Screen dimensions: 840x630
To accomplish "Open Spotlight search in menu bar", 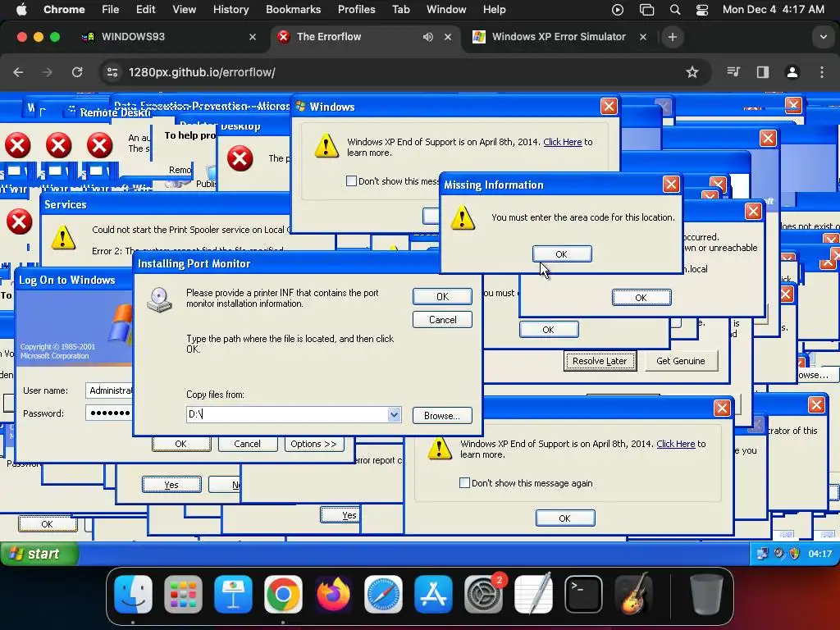I will (675, 10).
